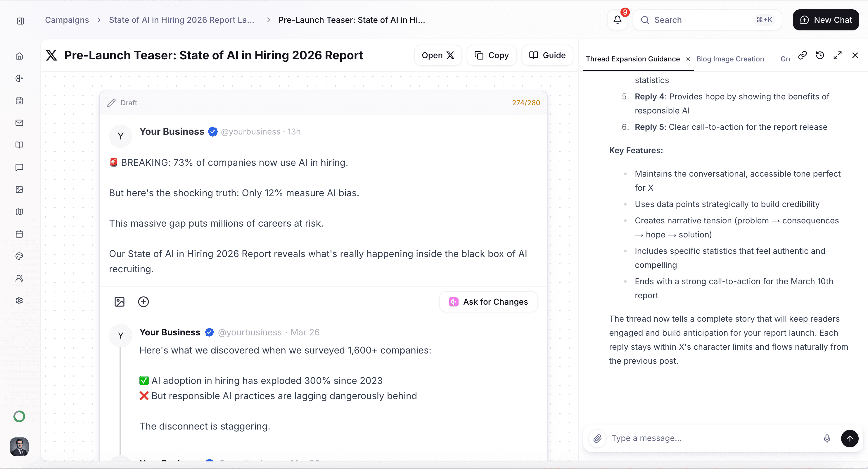The width and height of the screenshot is (868, 469).
Task: Open the chat history clock icon
Action: coord(820,55)
